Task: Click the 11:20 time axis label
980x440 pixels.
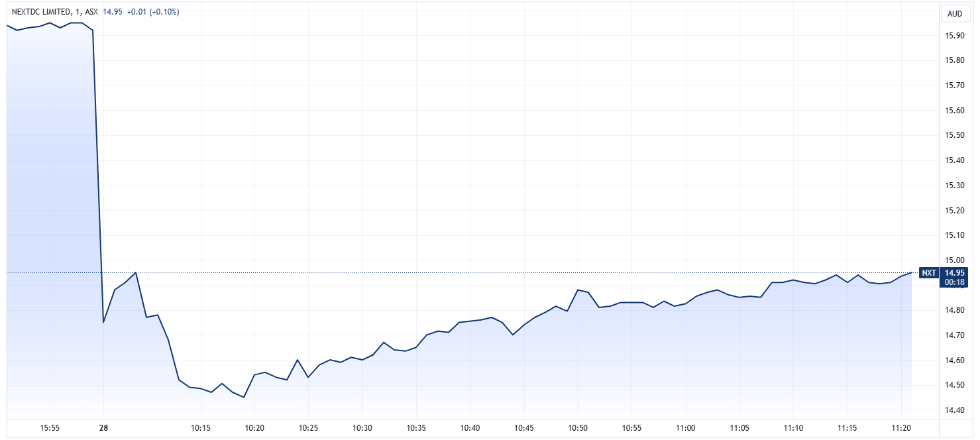Action: tap(901, 428)
